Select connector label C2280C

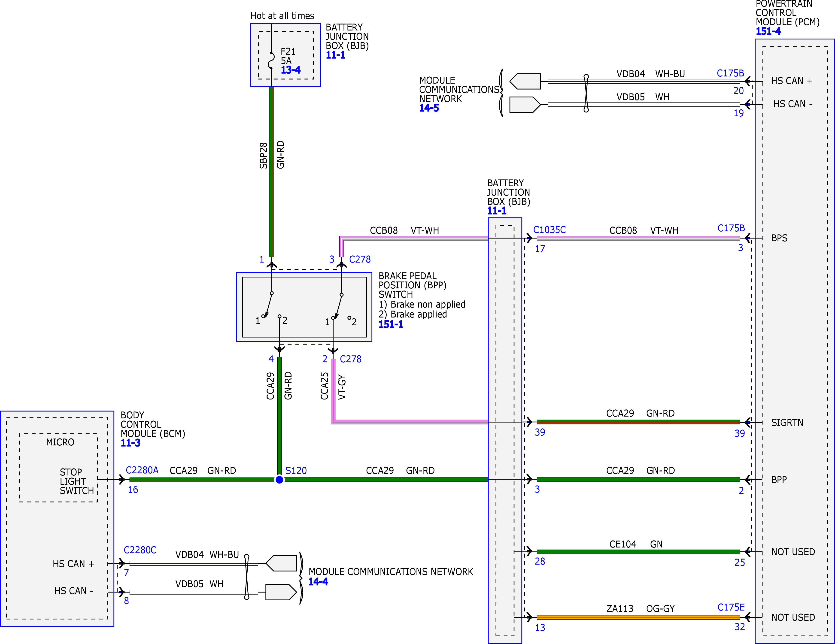click(140, 550)
